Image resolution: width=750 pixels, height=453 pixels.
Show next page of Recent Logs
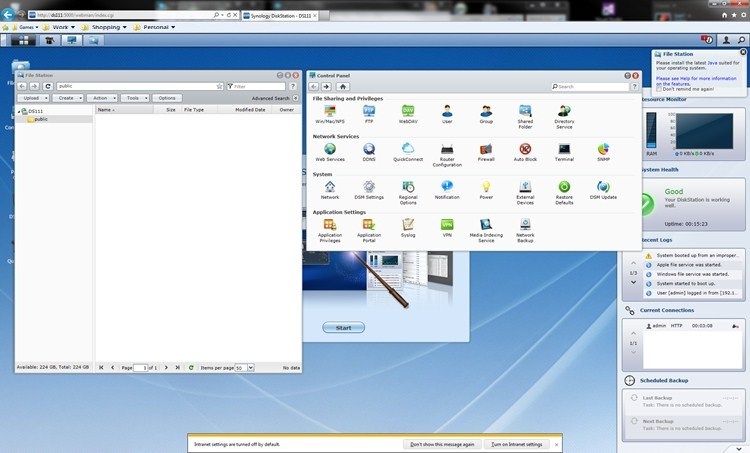[633, 283]
